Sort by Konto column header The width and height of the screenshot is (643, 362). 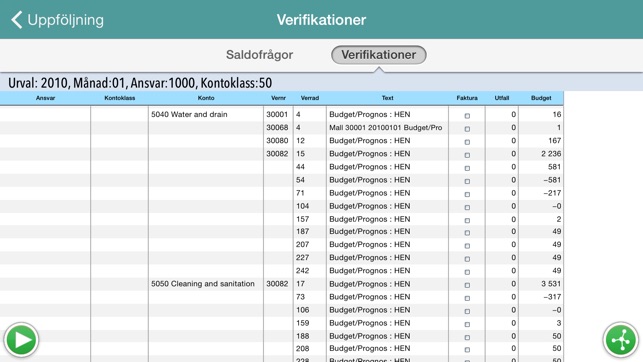click(x=206, y=98)
